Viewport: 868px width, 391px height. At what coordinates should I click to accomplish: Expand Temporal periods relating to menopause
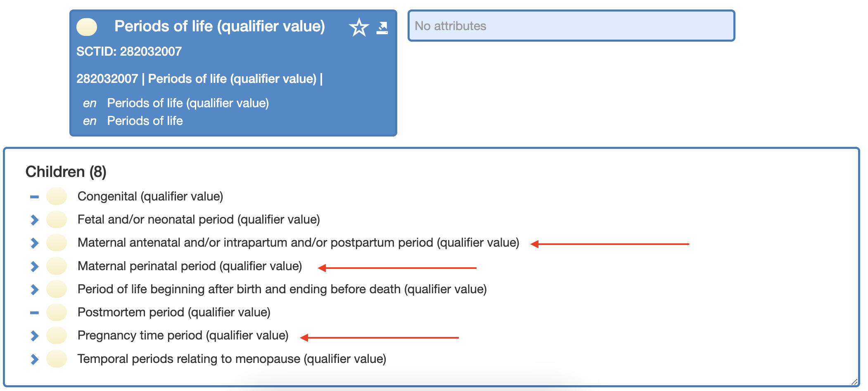click(x=35, y=359)
